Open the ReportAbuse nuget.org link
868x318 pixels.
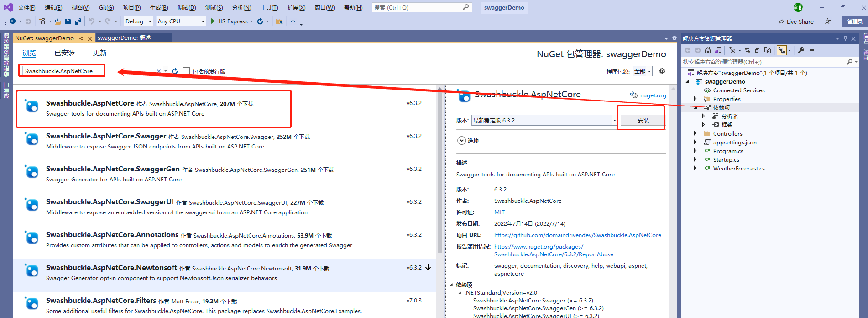(554, 250)
